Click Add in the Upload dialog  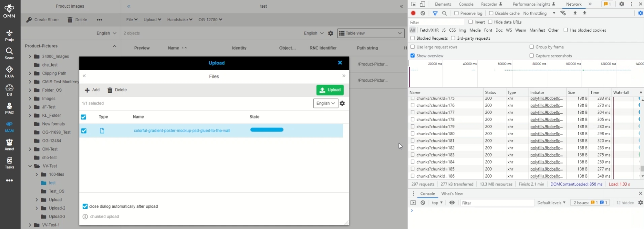click(x=92, y=90)
